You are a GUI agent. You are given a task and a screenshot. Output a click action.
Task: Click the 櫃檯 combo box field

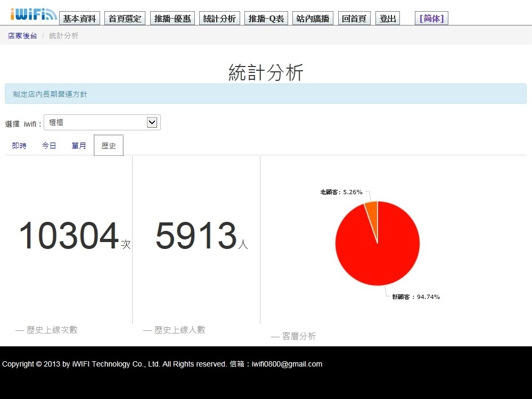(102, 122)
